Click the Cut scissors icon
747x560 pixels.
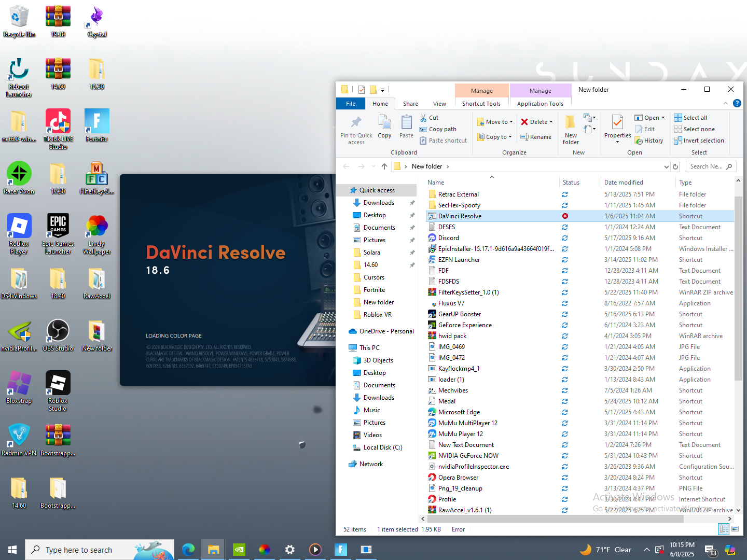(x=423, y=118)
